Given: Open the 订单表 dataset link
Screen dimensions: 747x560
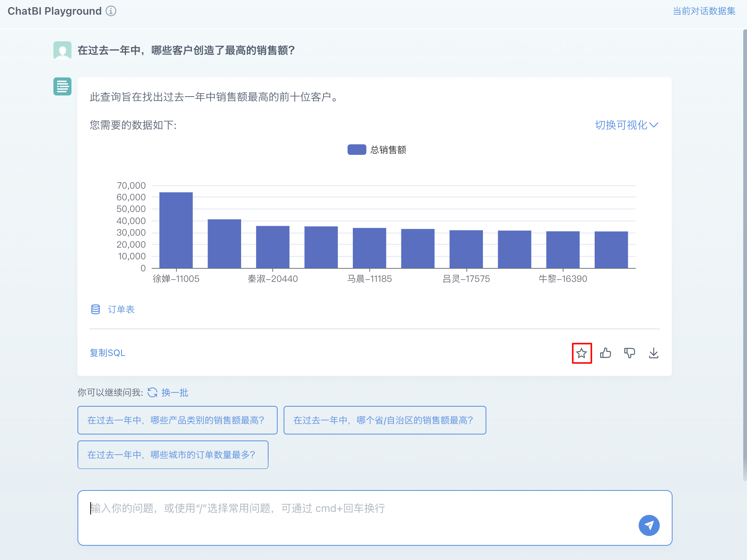Looking at the screenshot, I should 121,309.
